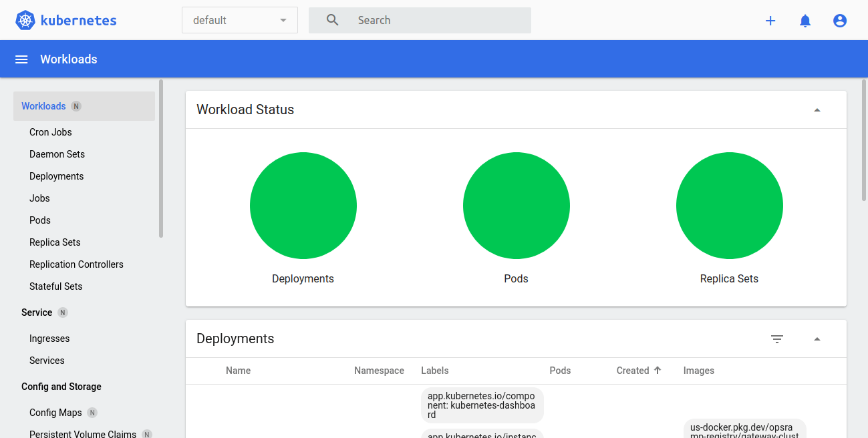Toggle the Created column sort order
Viewport: 868px width, 438px height.
[x=638, y=371]
